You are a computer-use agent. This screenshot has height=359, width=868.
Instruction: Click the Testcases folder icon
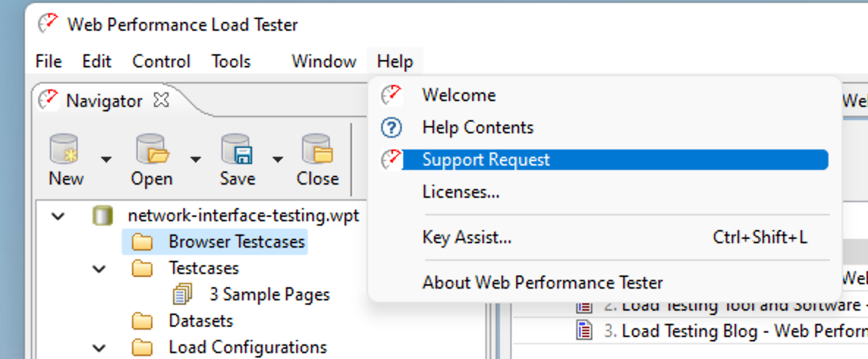pyautogui.click(x=143, y=269)
